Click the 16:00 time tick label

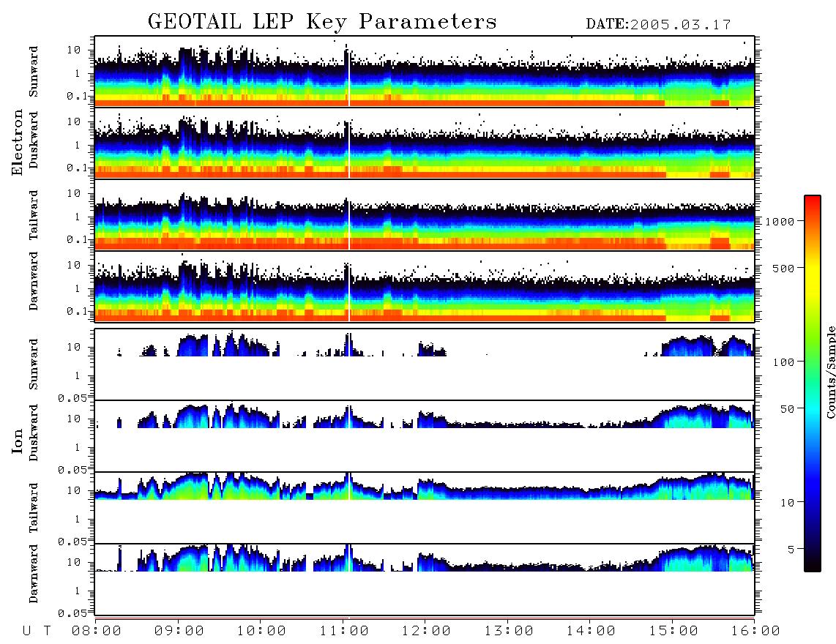[x=756, y=632]
